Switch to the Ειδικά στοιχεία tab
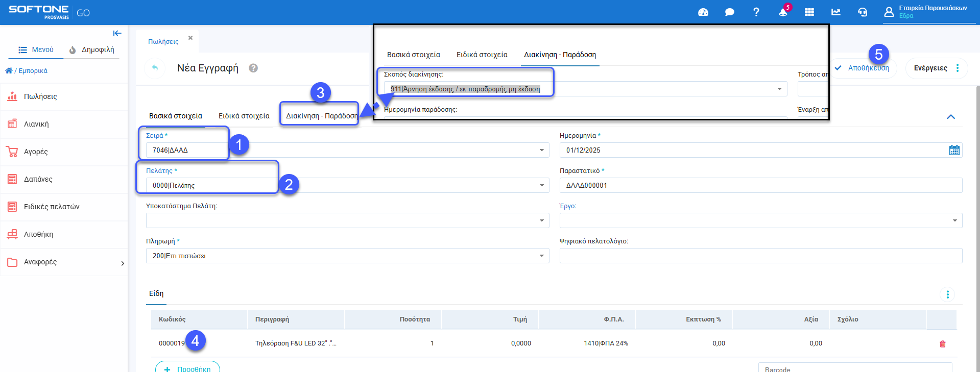This screenshot has height=372, width=980. (x=244, y=116)
